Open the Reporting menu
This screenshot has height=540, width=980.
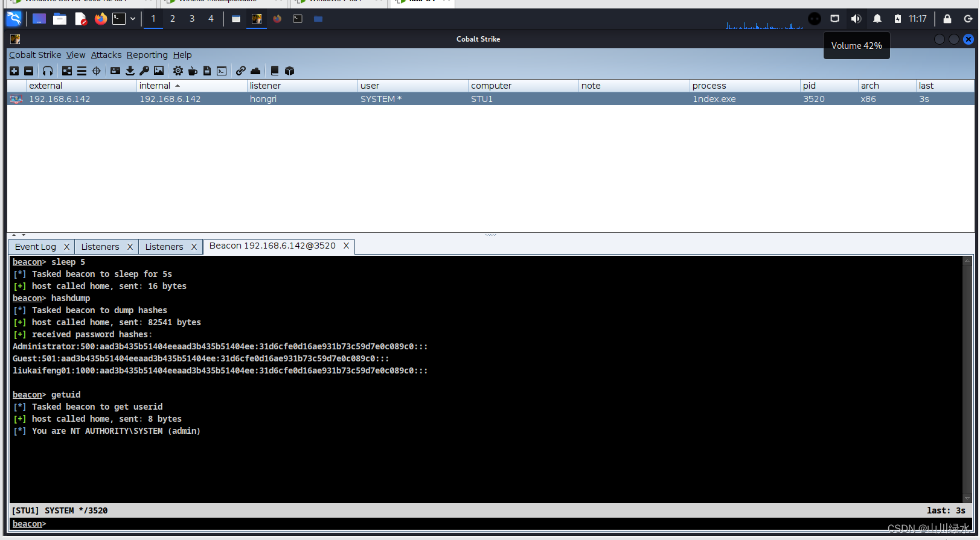click(x=147, y=55)
